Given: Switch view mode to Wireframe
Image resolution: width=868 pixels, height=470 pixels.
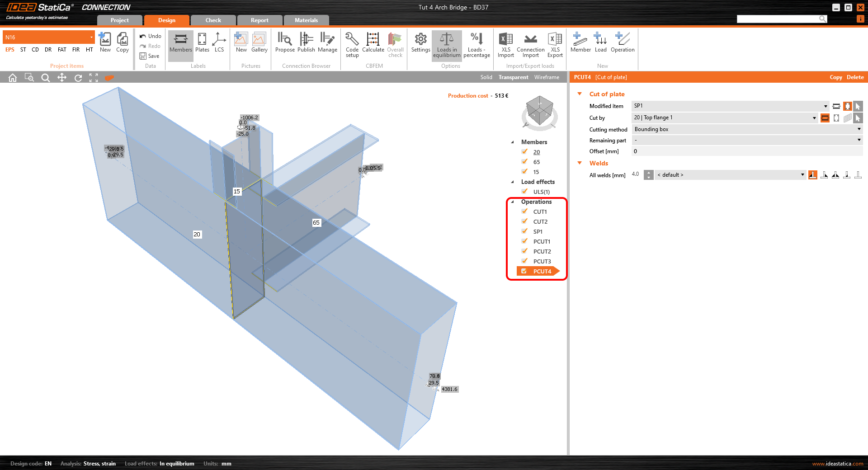Looking at the screenshot, I should pyautogui.click(x=547, y=77).
